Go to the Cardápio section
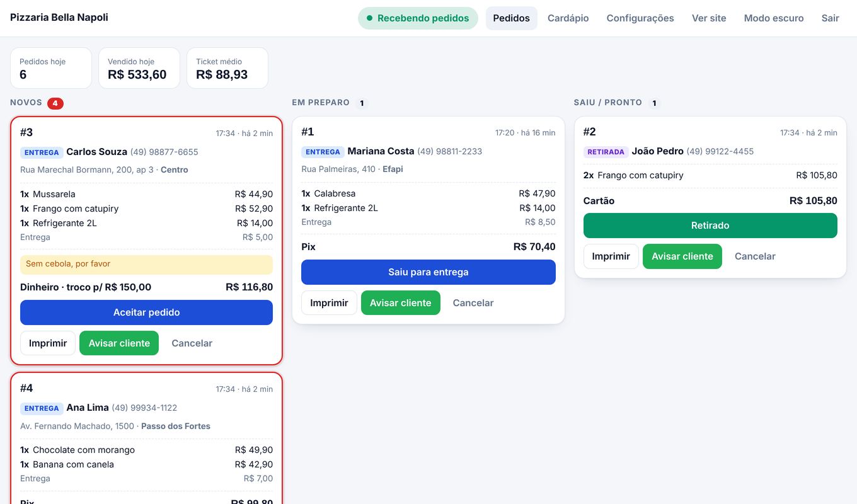 (568, 18)
